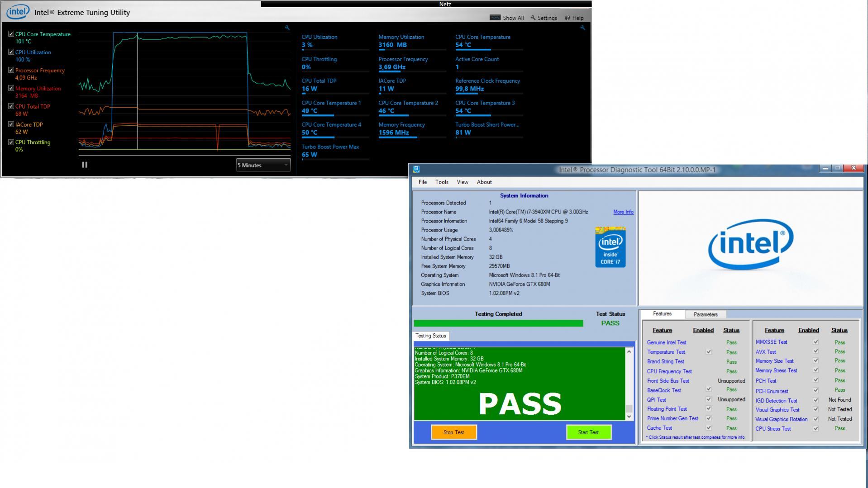Image resolution: width=868 pixels, height=488 pixels.
Task: Click the Memory Frequency 1596 MHz reading
Action: 394,133
